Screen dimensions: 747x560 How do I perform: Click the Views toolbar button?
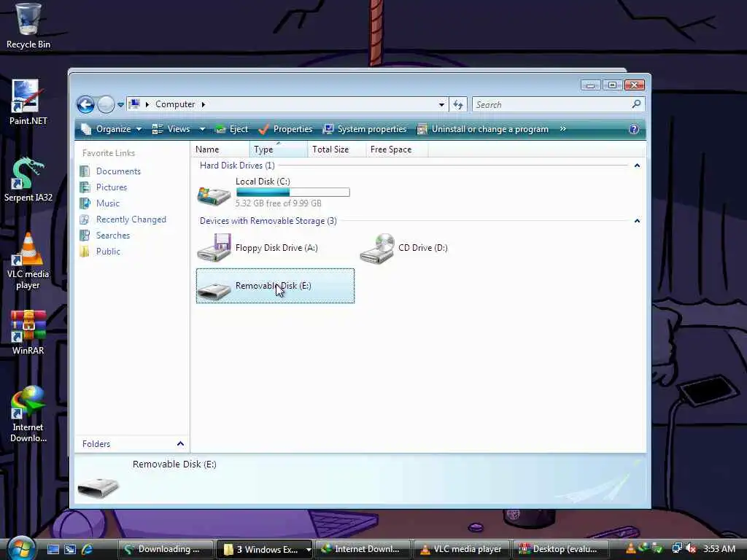pyautogui.click(x=171, y=129)
